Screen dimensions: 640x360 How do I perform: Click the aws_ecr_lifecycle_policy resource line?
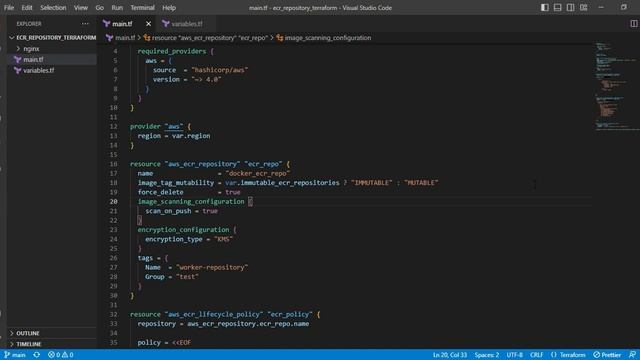[225, 314]
